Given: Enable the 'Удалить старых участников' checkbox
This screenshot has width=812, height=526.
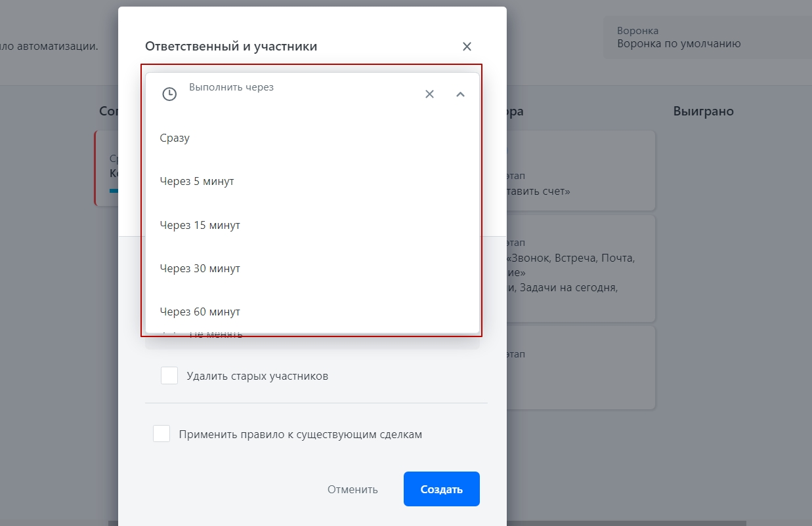Looking at the screenshot, I should [169, 376].
